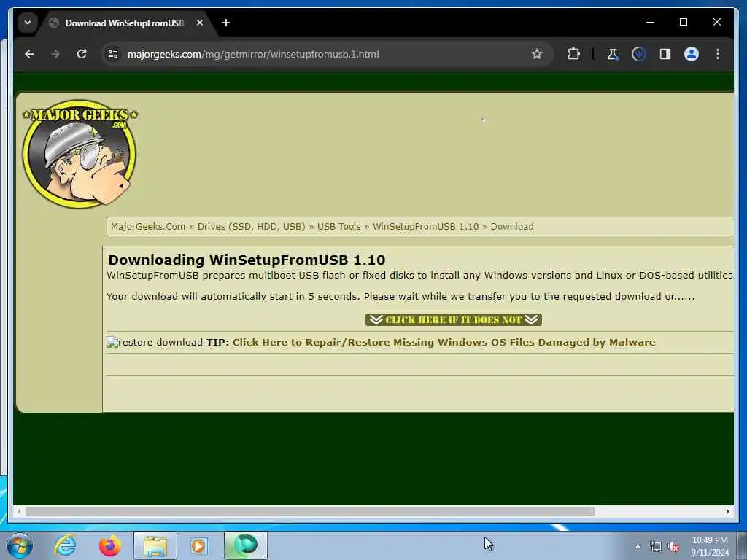Open the Chrome three-dot menu
Screen dimensions: 747x560
tap(718, 54)
